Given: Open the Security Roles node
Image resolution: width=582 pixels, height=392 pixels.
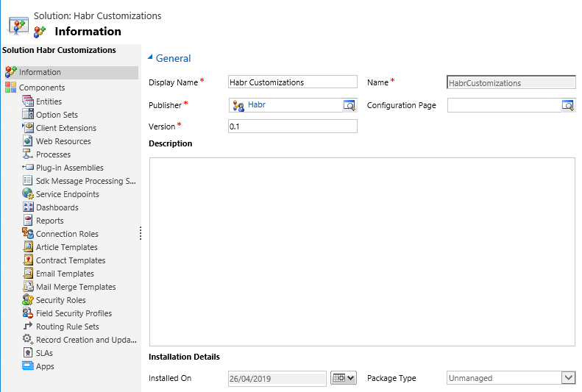Looking at the screenshot, I should pos(60,300).
